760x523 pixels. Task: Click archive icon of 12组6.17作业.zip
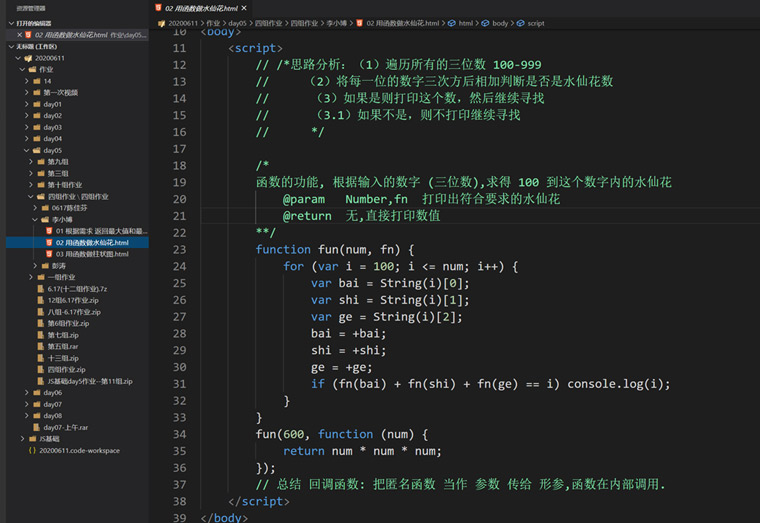41,301
